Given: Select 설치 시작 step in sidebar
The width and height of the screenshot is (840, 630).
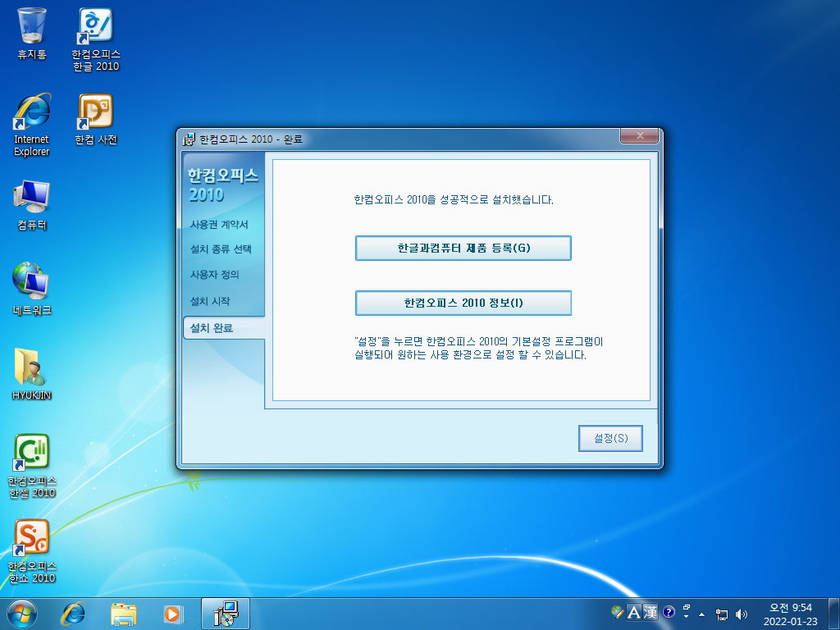Looking at the screenshot, I should click(x=210, y=301).
